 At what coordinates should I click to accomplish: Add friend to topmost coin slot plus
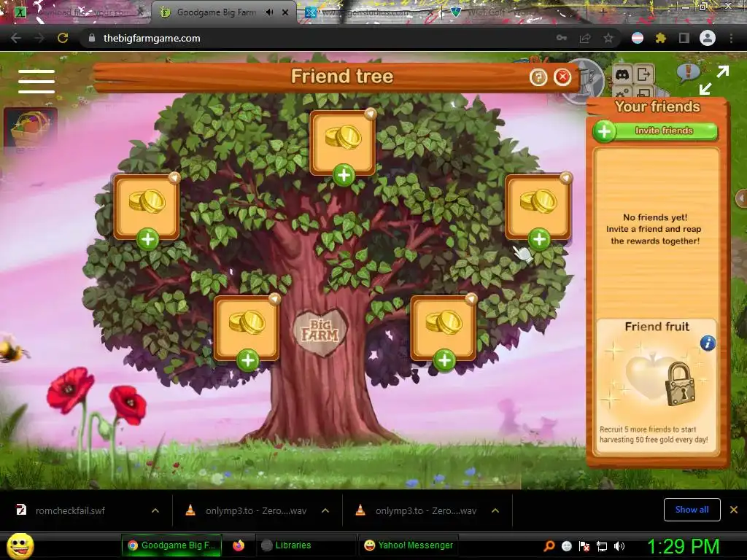pos(344,175)
